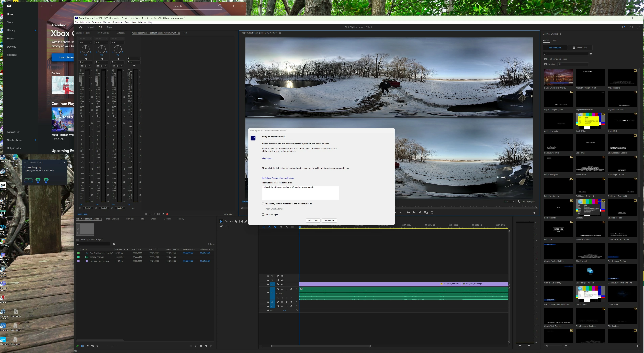Screen dimensions: 644x353
Task: Click Export Frame camera icon
Action: (x=420, y=212)
